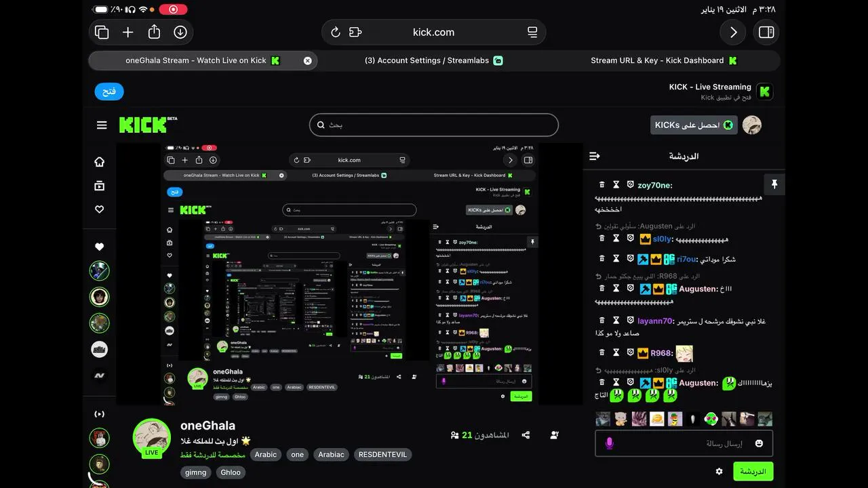This screenshot has height=488, width=868.
Task: Open the oneGhala channel name
Action: [208, 425]
